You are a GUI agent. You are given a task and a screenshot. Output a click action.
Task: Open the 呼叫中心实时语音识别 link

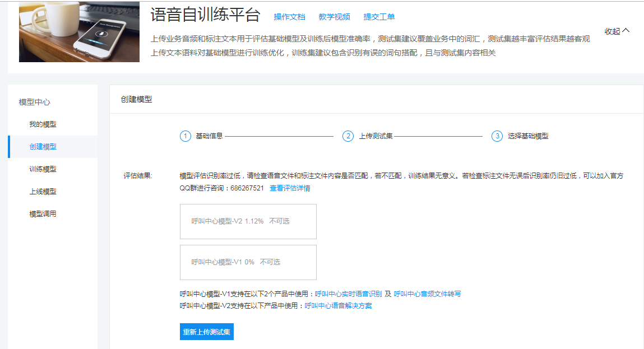(x=348, y=294)
